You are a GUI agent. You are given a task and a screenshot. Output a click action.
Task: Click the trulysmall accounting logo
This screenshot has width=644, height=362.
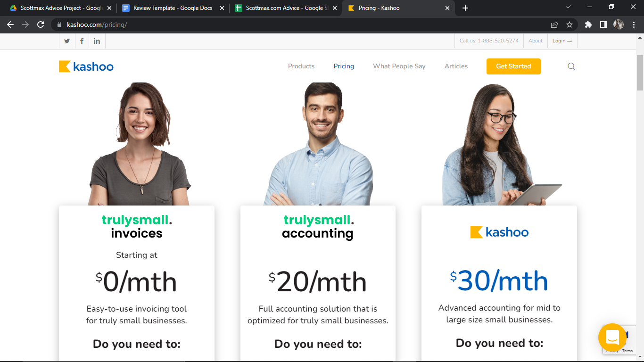coord(318,227)
